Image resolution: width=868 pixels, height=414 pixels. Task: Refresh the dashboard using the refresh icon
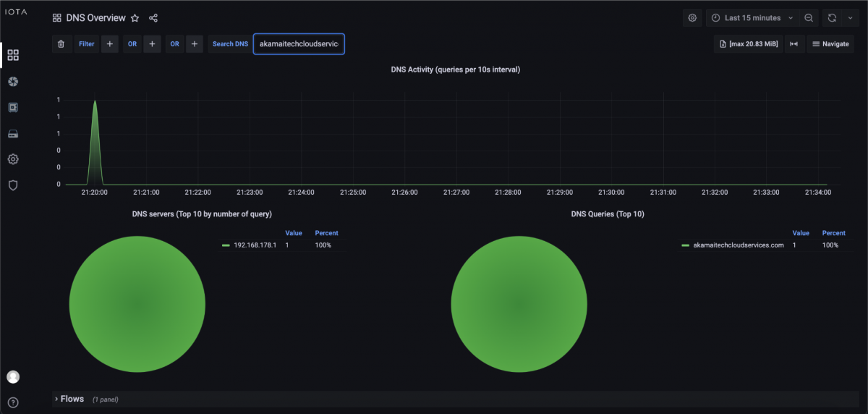(x=832, y=18)
